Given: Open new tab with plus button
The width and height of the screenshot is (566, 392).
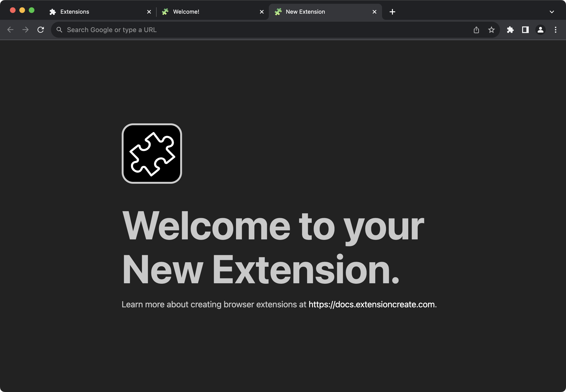Looking at the screenshot, I should 392,12.
